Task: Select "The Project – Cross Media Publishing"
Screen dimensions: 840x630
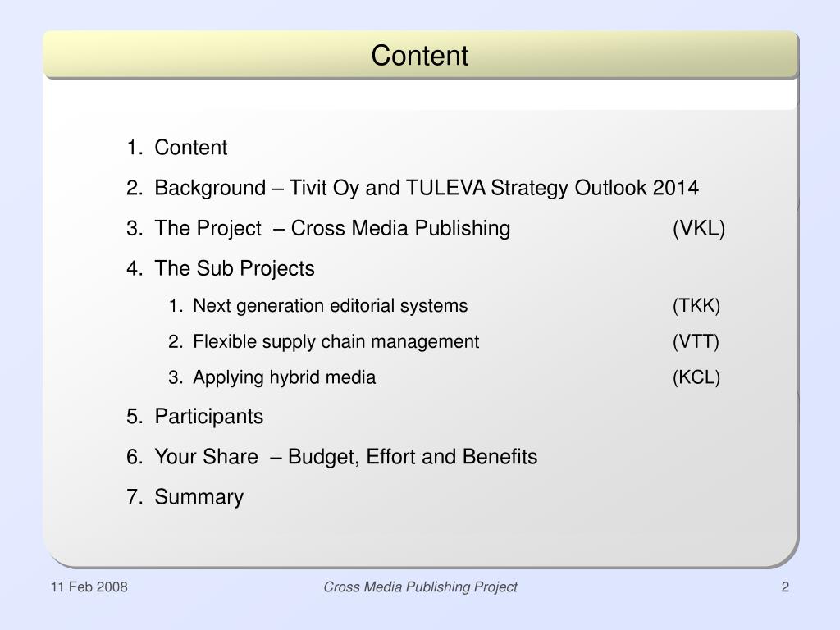Action: [332, 228]
